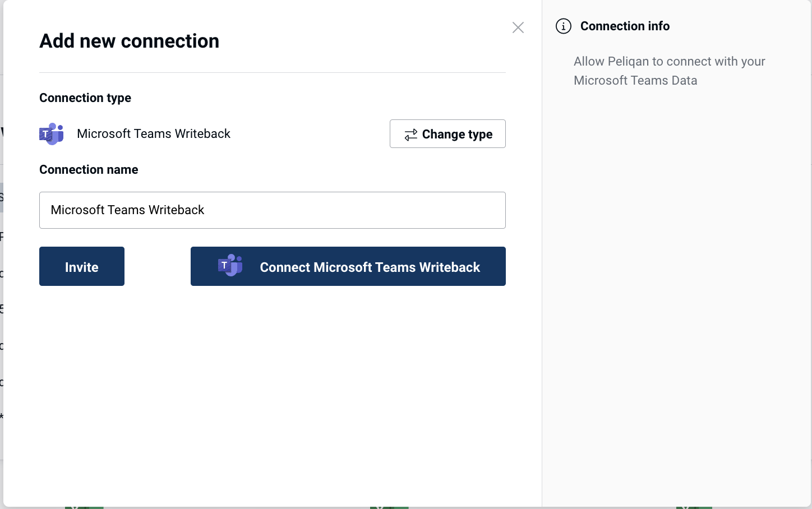Click the 'Connection name' label
The height and width of the screenshot is (509, 812).
tap(89, 169)
